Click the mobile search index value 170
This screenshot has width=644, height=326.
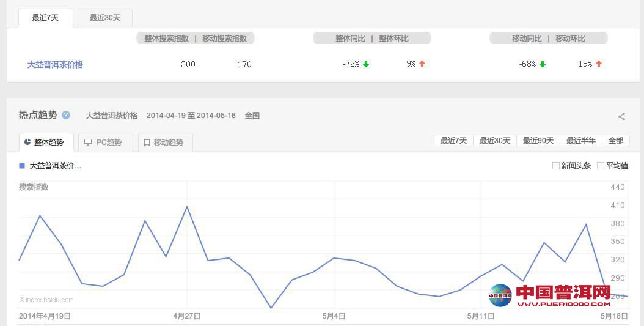244,64
